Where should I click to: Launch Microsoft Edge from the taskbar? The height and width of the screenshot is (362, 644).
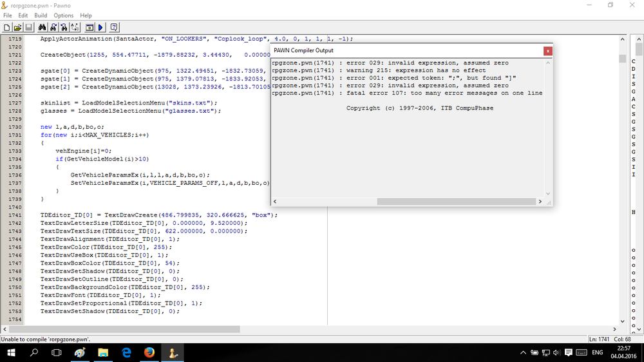pyautogui.click(x=126, y=352)
